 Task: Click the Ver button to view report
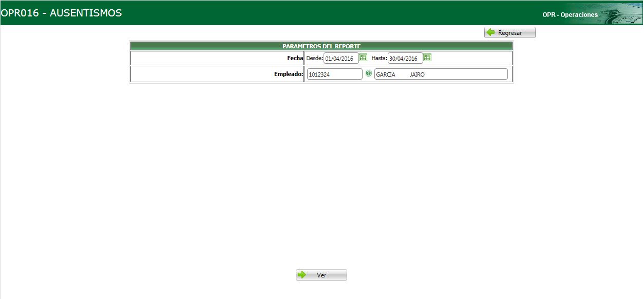(321, 275)
